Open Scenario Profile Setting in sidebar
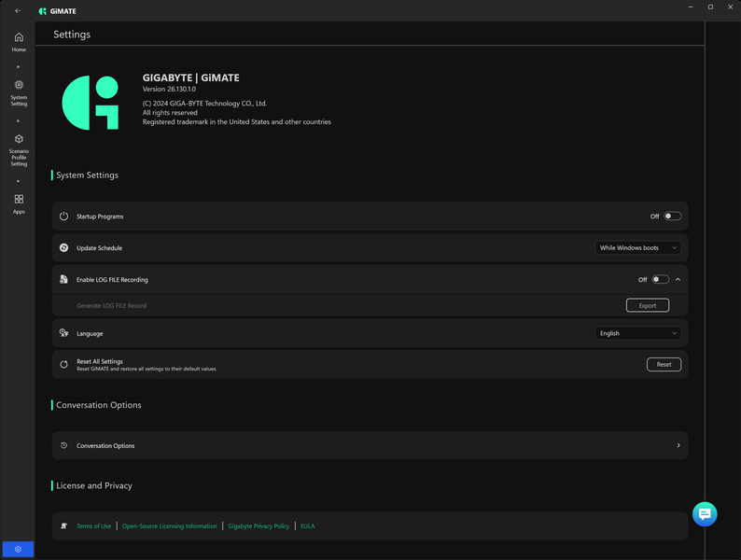This screenshot has height=560, width=741. coord(19,150)
